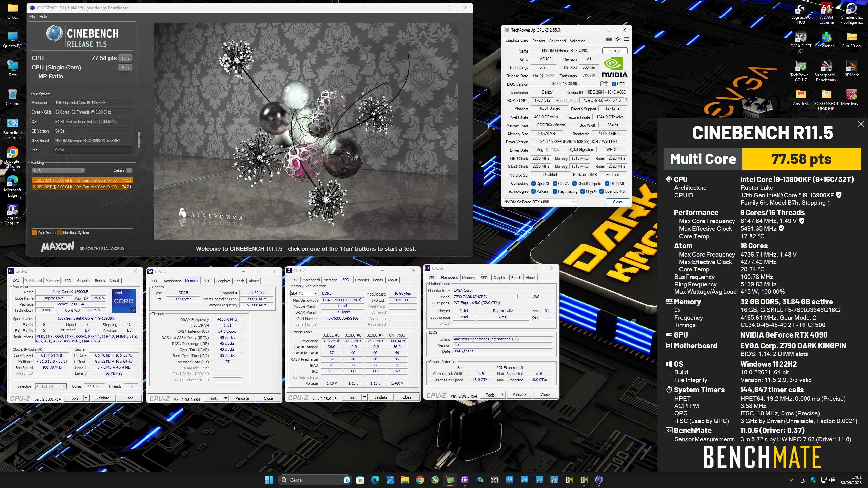
Task: Open the Cinebench Ranking CPU dropdown
Action: 58,170
